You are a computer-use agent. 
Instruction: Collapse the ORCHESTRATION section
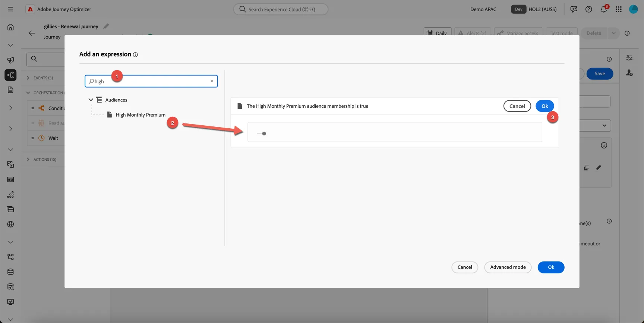[28, 93]
